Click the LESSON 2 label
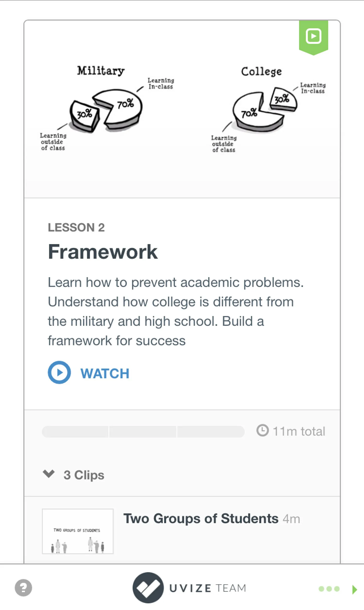Image resolution: width=364 pixels, height=610 pixels. [x=76, y=227]
